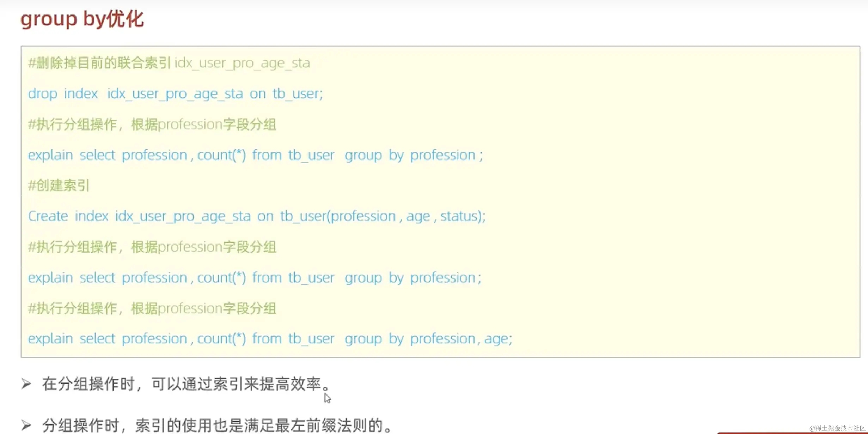Click the '#创建索引' comment
Viewport: 868px width, 434px height.
(59, 186)
